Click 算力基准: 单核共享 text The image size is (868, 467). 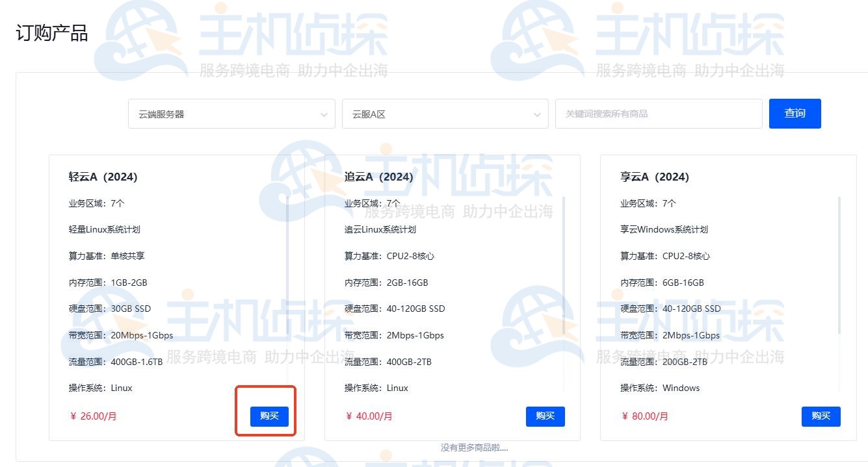coord(107,256)
